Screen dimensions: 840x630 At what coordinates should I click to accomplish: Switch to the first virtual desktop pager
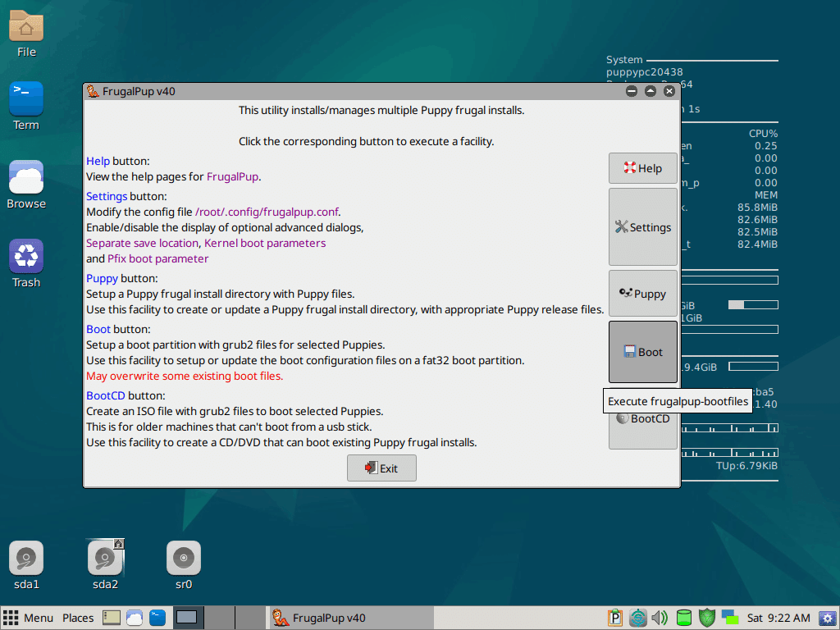click(x=187, y=618)
